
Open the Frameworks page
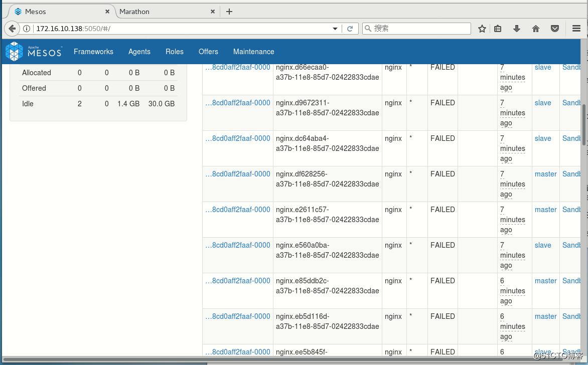[x=93, y=52]
